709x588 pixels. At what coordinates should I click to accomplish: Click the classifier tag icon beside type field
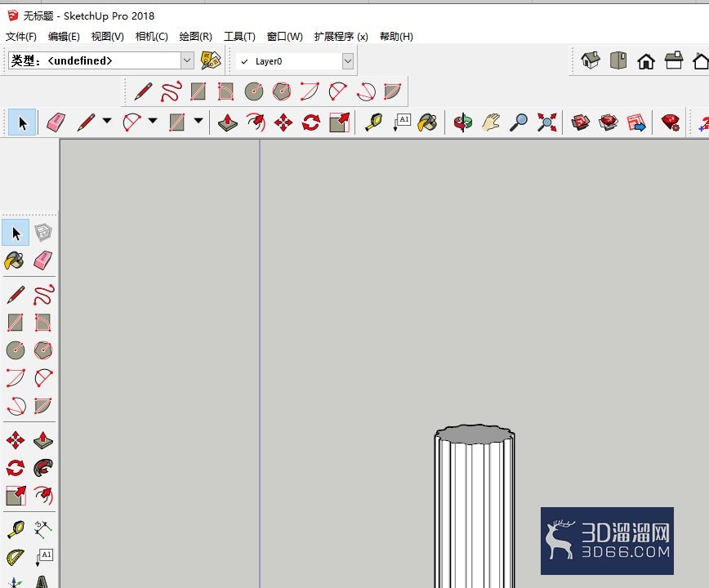pyautogui.click(x=211, y=60)
